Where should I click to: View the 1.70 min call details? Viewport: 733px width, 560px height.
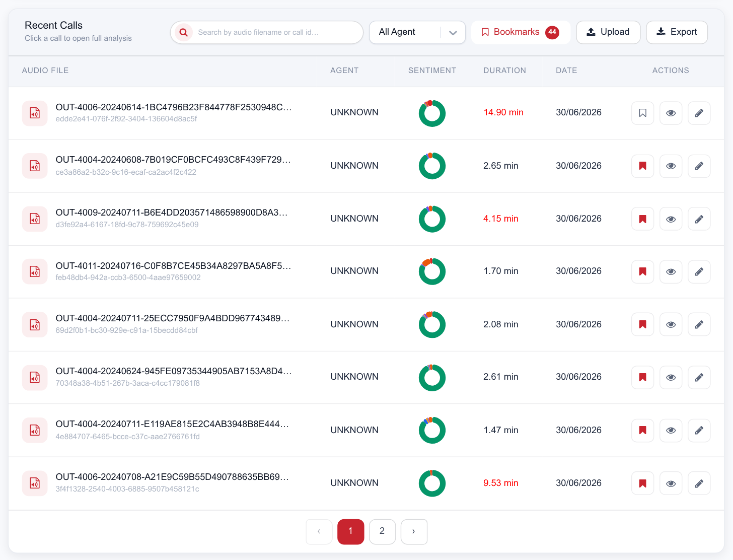coord(671,272)
